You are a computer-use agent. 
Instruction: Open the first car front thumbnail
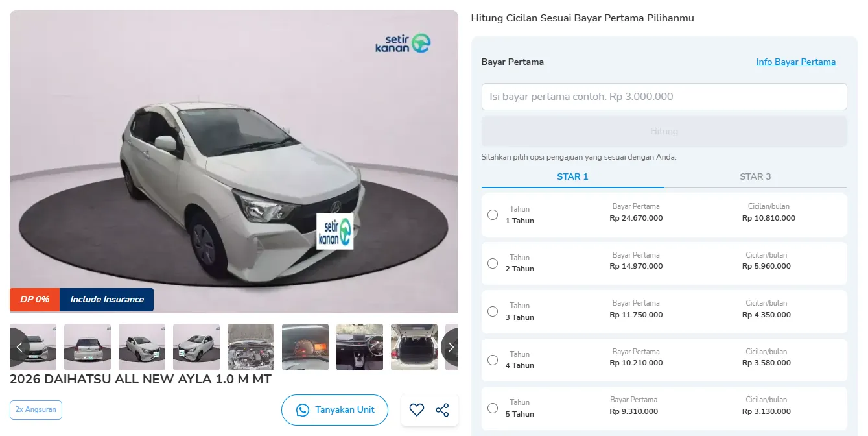tap(33, 347)
